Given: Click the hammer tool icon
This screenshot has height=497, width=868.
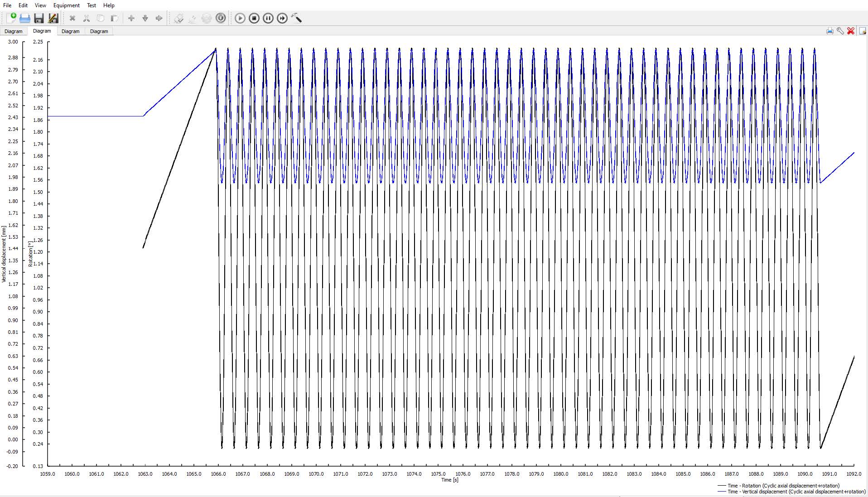Looking at the screenshot, I should click(x=297, y=18).
